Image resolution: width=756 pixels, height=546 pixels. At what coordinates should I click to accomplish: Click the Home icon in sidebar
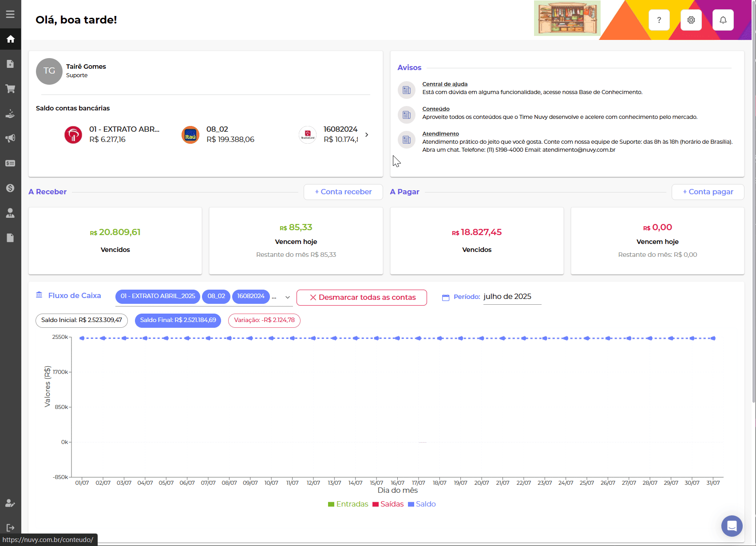(x=10, y=39)
